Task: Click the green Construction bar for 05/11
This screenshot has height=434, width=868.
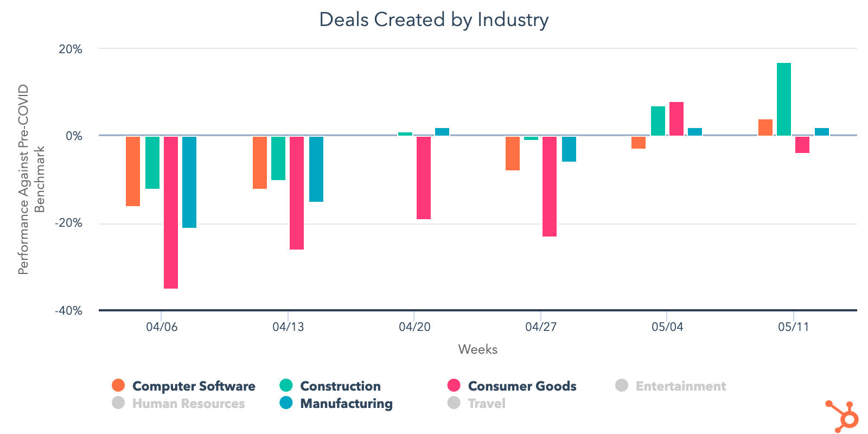Action: 783,99
